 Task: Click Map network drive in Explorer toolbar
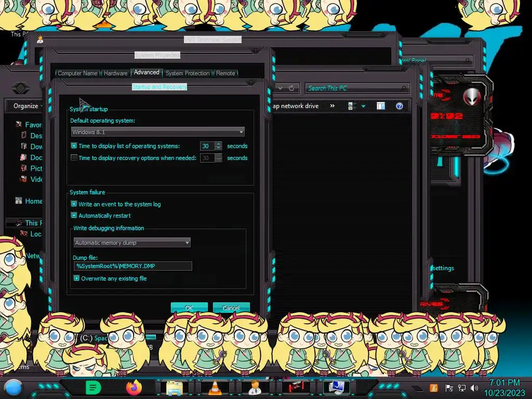[x=296, y=106]
